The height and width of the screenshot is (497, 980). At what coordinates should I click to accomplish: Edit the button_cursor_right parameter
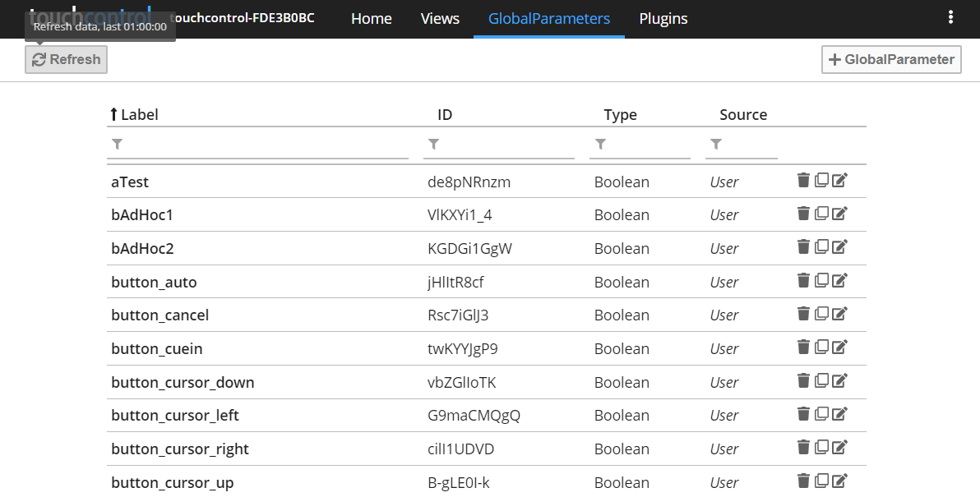coord(839,448)
